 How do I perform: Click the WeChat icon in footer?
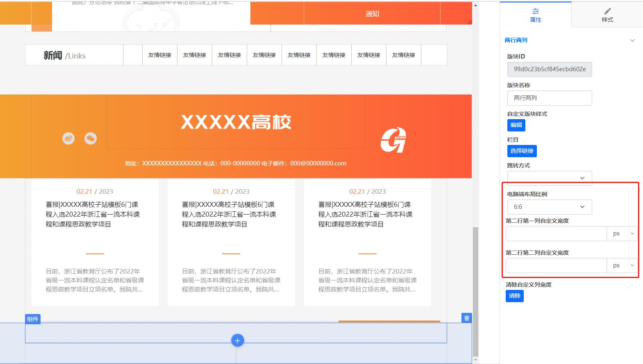click(x=91, y=138)
